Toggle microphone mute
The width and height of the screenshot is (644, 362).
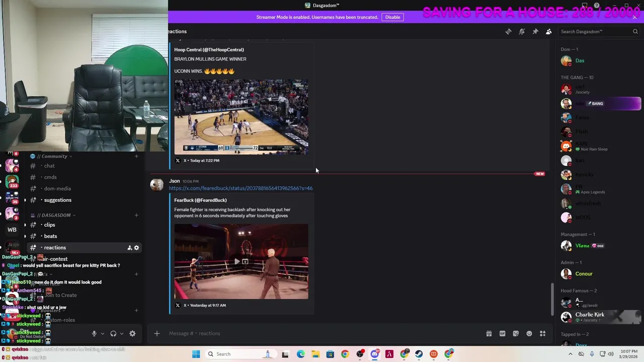point(94,333)
